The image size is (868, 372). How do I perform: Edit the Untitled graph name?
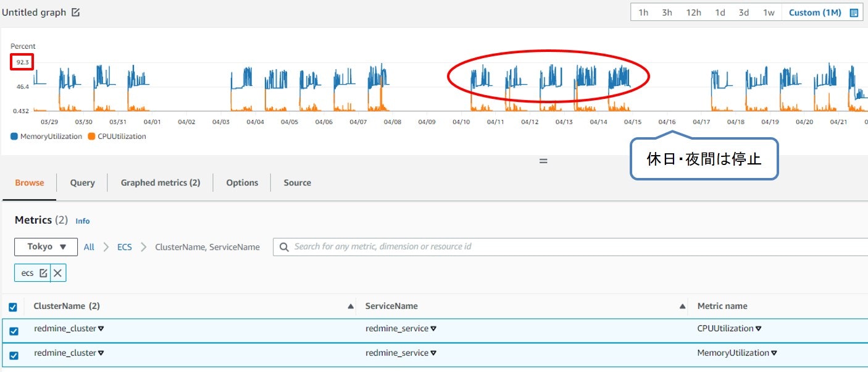click(76, 12)
